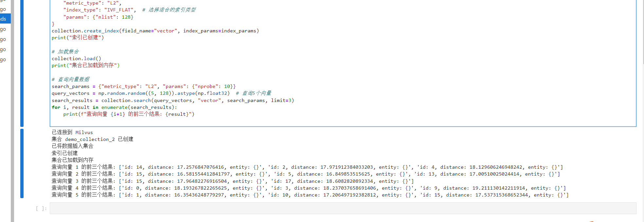Click the "for i, result in enumerate" line
This screenshot has height=222, width=644.
[114, 107]
